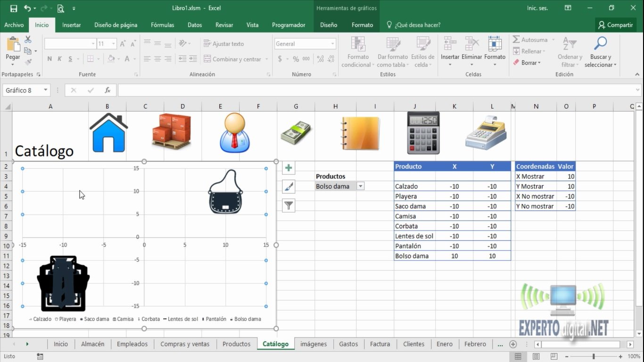Open the General number format dropdown
Viewport: 644px width, 362px height.
[331, 43]
